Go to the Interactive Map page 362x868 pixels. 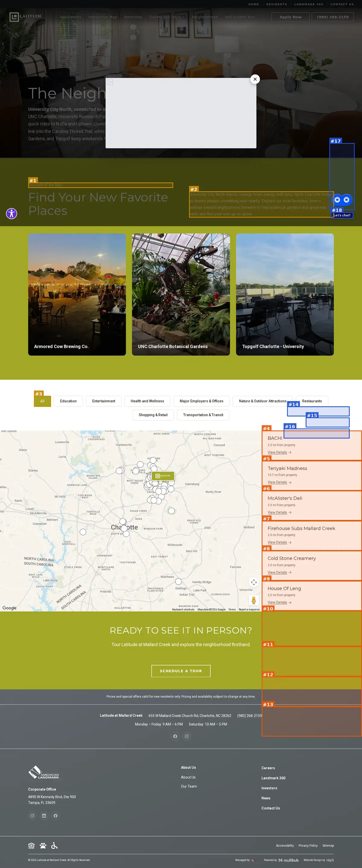click(103, 17)
